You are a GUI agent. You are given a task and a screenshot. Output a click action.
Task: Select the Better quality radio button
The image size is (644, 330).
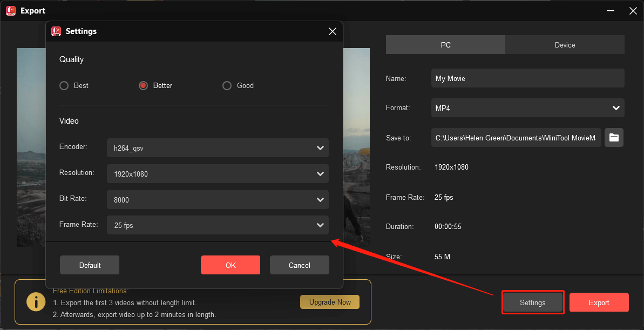click(143, 85)
